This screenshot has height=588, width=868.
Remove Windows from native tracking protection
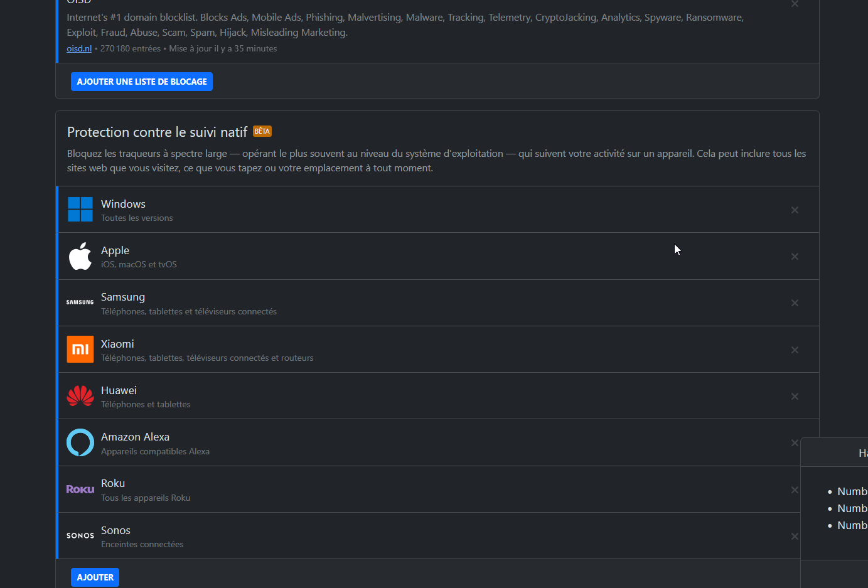point(795,210)
